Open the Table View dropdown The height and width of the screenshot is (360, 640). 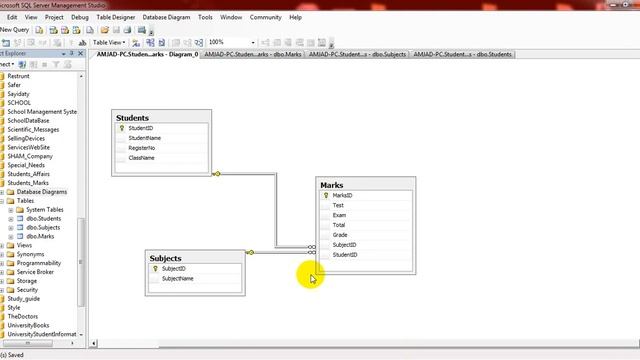[x=109, y=42]
